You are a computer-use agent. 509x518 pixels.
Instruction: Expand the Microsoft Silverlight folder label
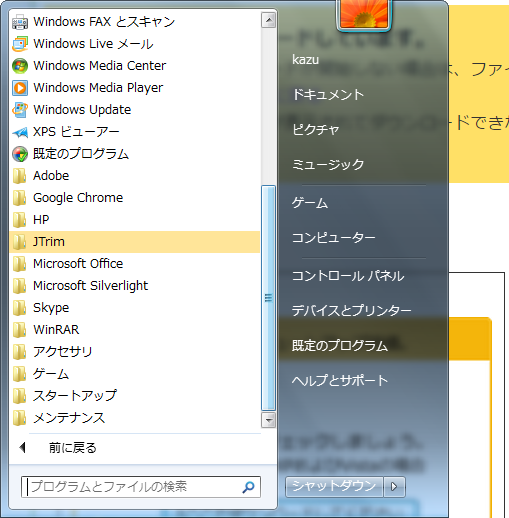(x=90, y=286)
